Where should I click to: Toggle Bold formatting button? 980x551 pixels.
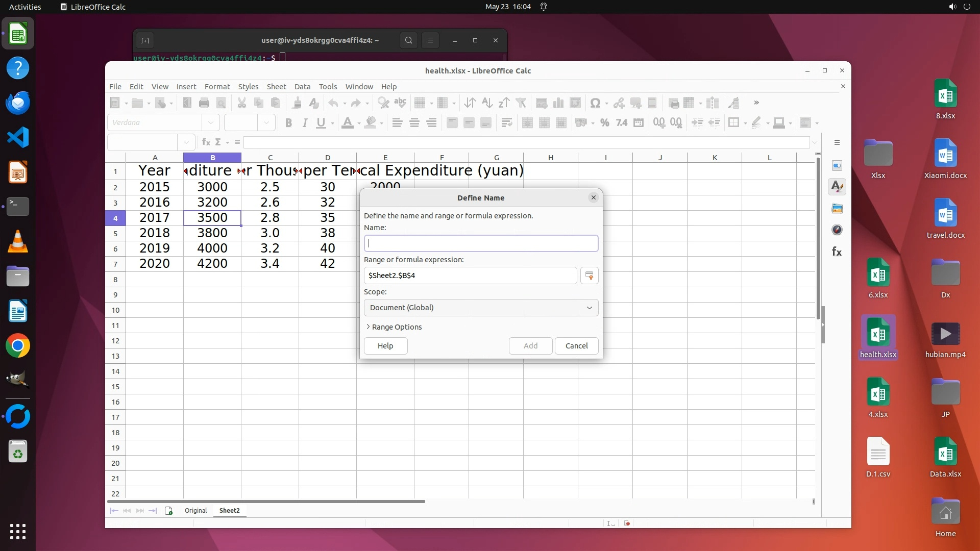[288, 122]
